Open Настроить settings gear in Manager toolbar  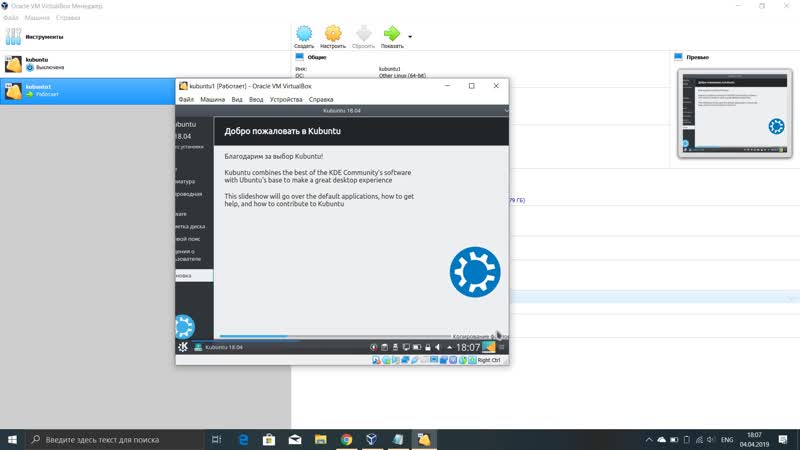tap(333, 37)
